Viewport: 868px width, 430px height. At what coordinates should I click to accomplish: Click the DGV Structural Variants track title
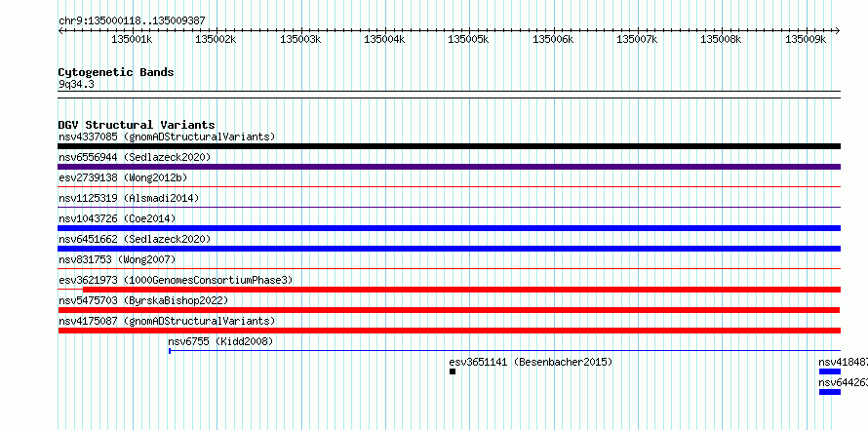click(137, 125)
